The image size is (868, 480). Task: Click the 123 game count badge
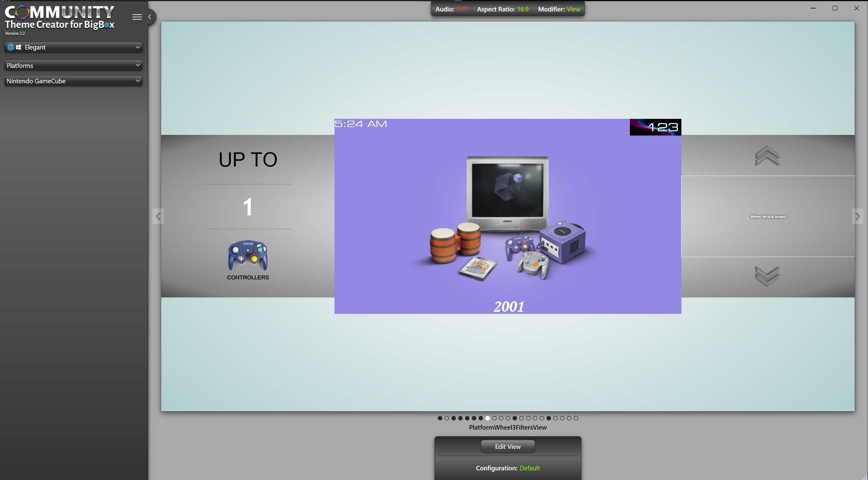pos(655,127)
